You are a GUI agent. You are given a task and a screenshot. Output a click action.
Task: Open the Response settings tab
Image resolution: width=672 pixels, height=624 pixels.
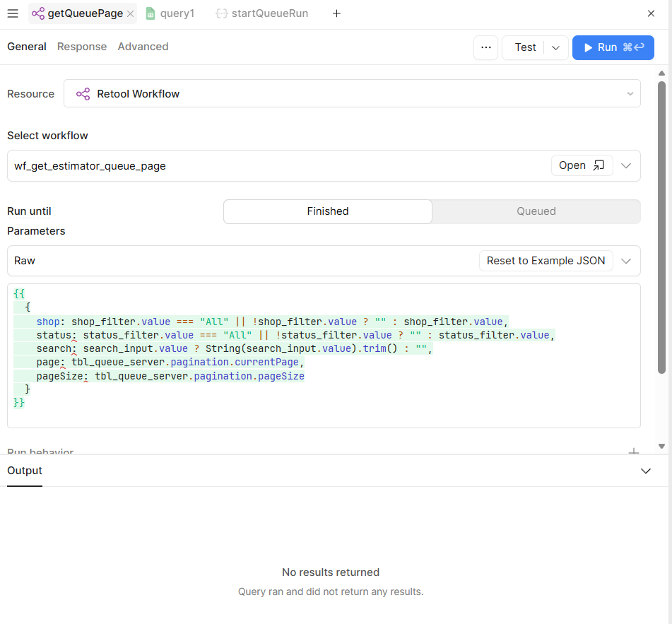coord(82,47)
